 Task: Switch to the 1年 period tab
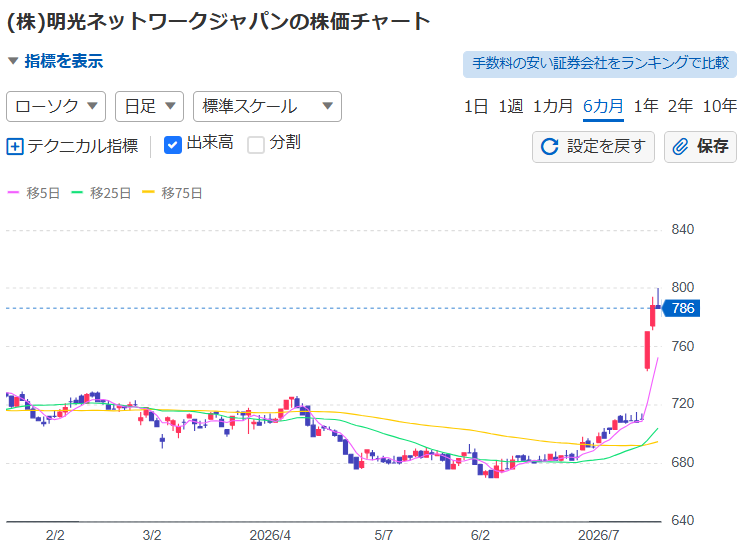coord(646,106)
